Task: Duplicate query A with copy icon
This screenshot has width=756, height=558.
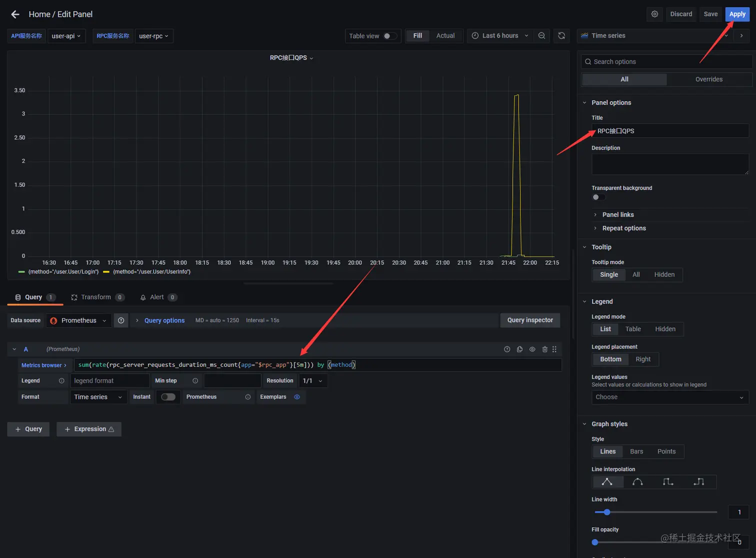Action: click(519, 349)
